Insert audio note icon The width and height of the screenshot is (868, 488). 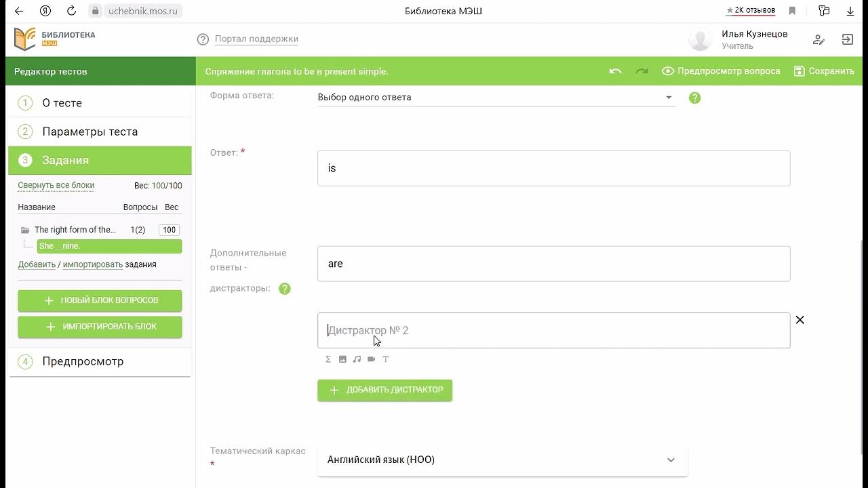point(357,359)
